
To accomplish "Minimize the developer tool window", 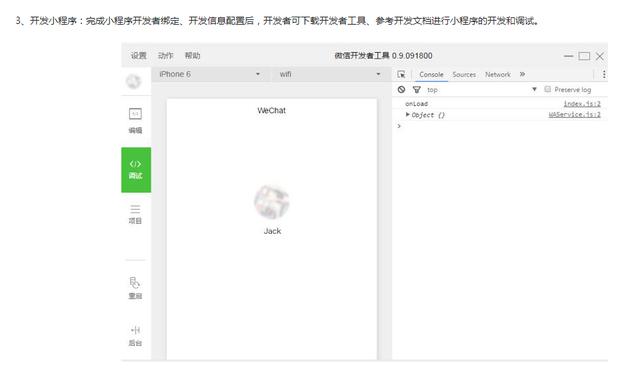I will tap(568, 56).
